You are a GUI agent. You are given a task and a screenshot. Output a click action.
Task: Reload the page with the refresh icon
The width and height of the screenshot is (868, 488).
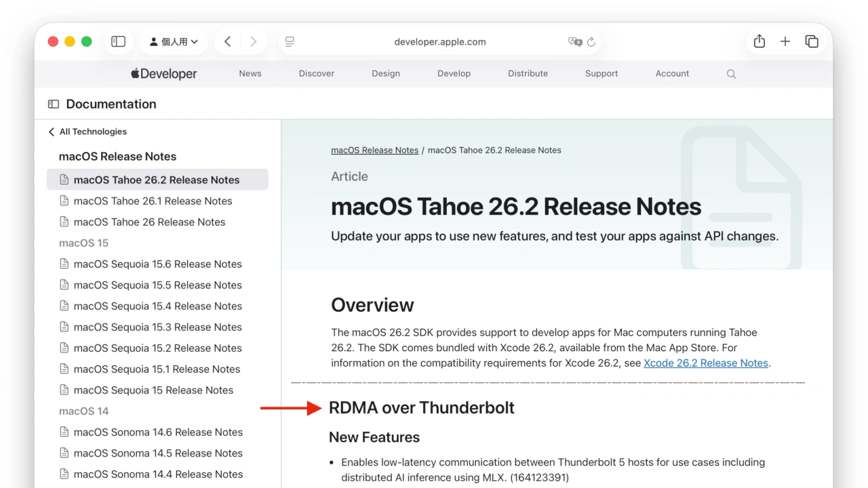coord(591,41)
